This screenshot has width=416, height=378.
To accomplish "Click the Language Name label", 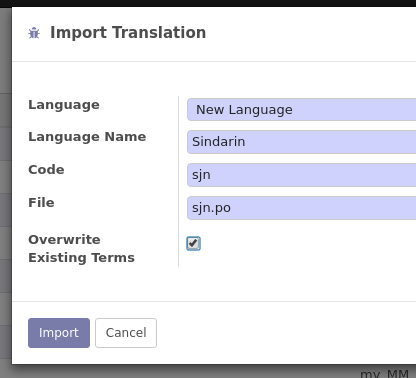I will tap(87, 137).
